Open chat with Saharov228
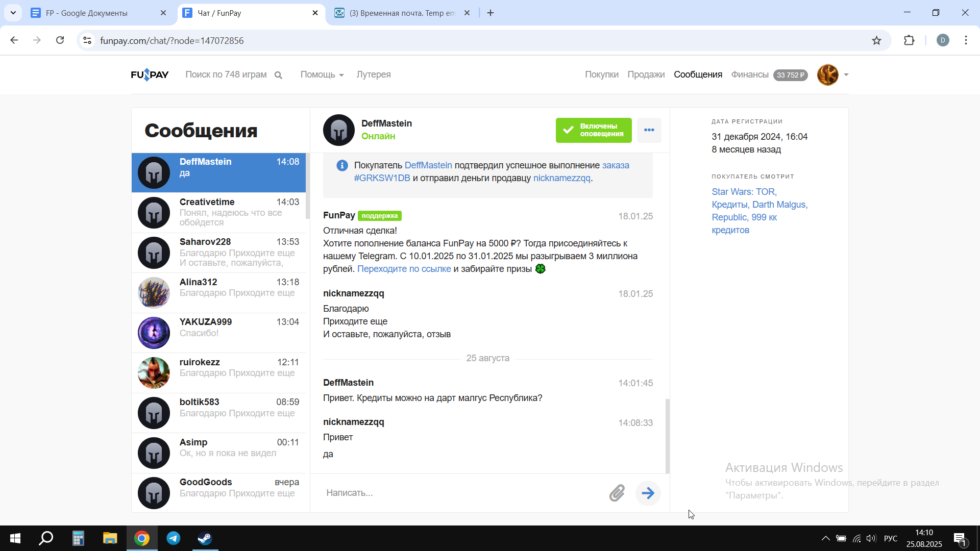 219,253
